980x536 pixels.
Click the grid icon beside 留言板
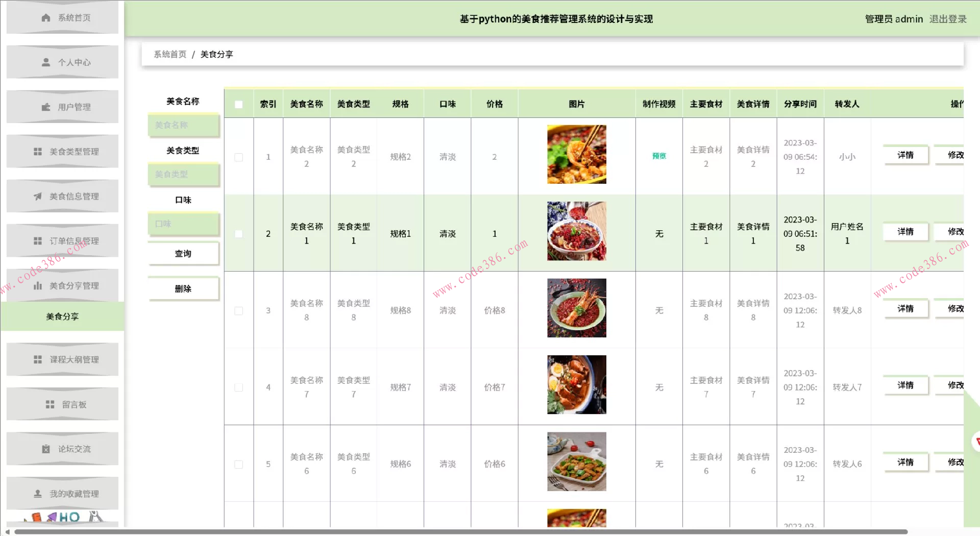tap(50, 405)
